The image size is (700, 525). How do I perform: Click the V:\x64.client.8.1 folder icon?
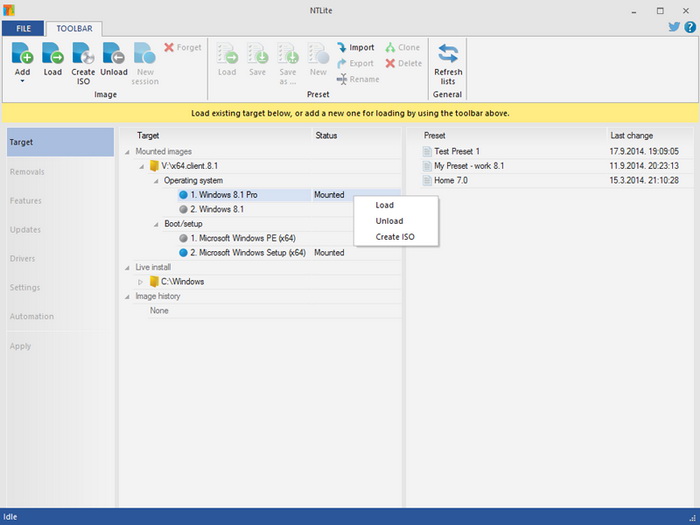[x=154, y=166]
